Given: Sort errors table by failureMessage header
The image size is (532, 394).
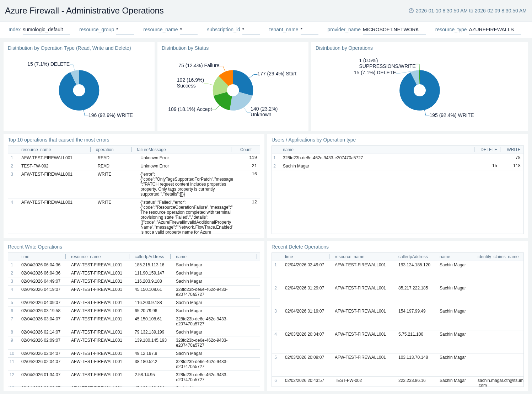Looking at the screenshot, I should pyautogui.click(x=151, y=150).
